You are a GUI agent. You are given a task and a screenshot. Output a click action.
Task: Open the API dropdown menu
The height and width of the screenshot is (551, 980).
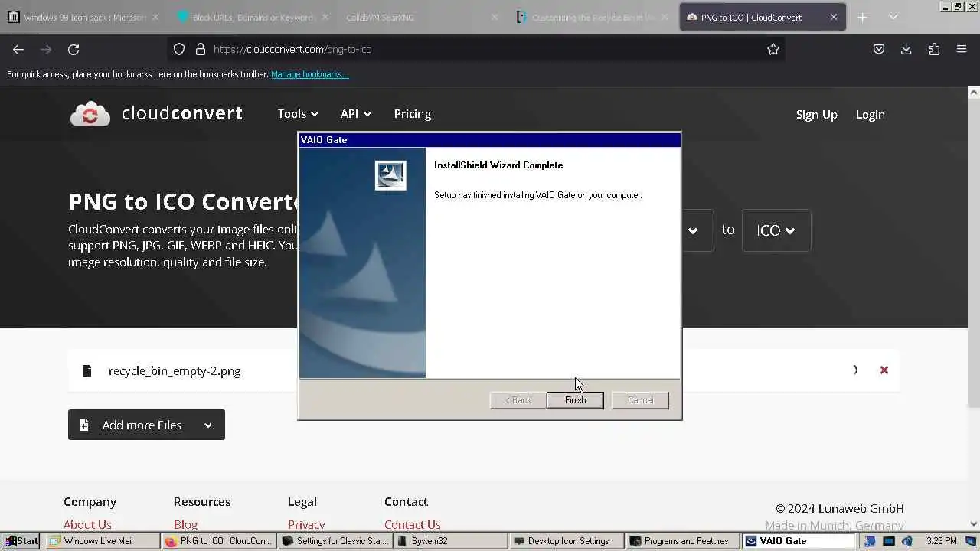coord(356,113)
